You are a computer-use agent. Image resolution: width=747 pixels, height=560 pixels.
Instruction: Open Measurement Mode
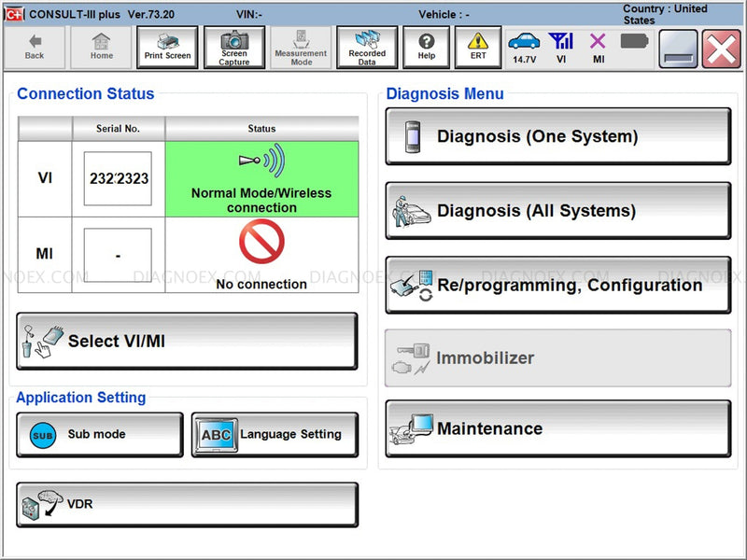pyautogui.click(x=300, y=47)
